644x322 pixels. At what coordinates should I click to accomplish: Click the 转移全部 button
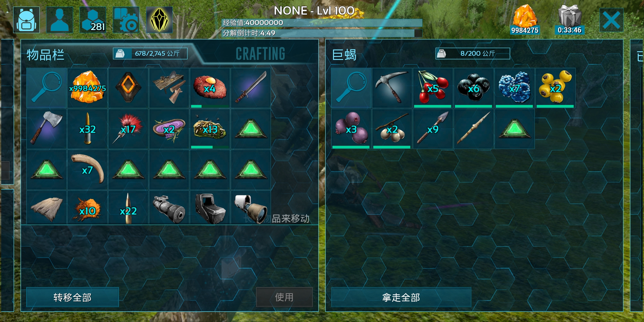[72, 297]
